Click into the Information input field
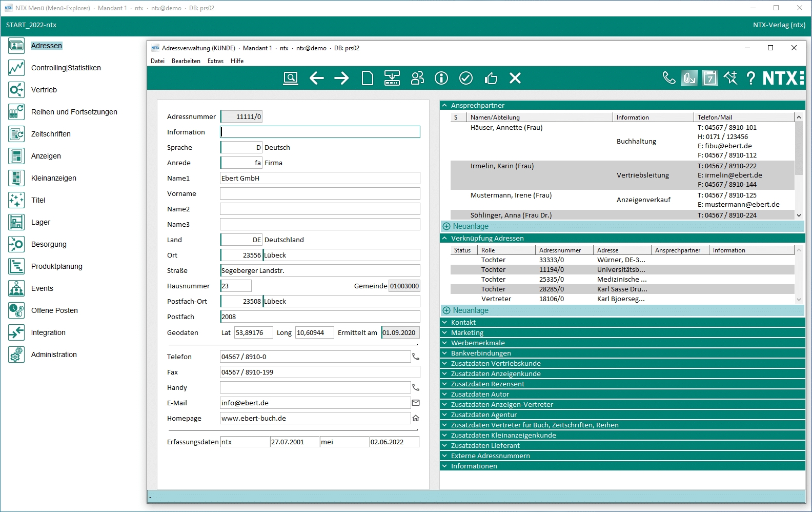 tap(320, 132)
